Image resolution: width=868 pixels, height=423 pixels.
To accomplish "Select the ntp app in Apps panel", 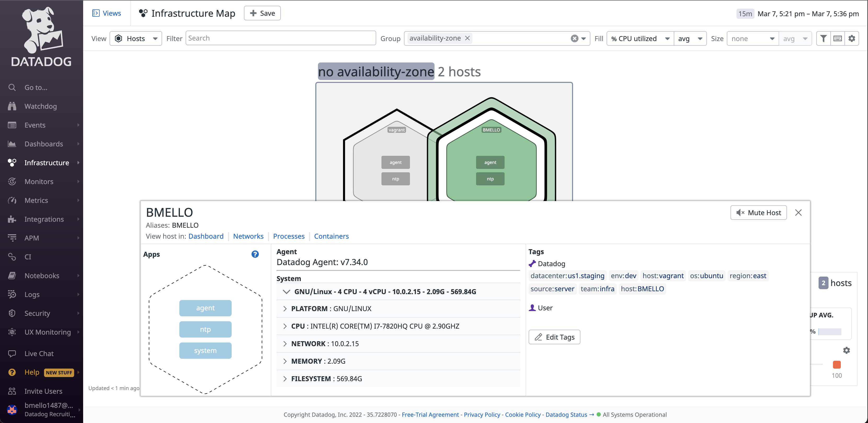I will click(205, 329).
